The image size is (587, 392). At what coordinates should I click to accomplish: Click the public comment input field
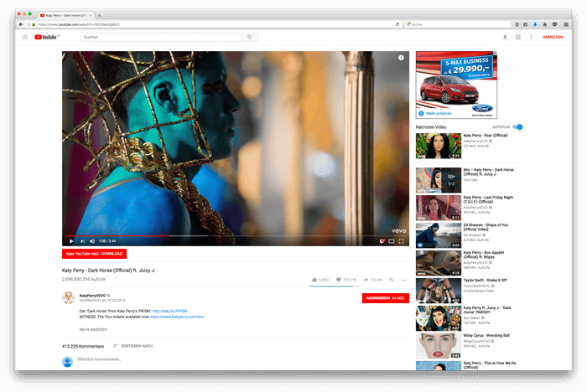[242, 359]
